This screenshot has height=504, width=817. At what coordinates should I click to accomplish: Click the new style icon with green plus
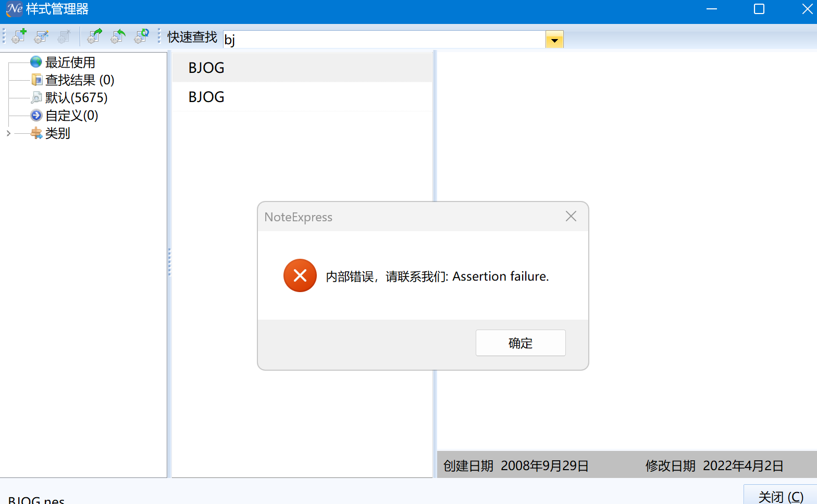19,36
